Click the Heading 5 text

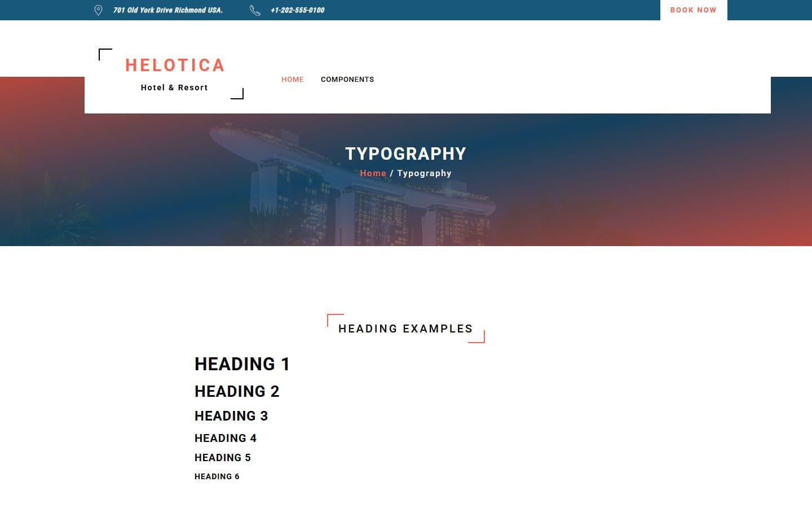[223, 458]
